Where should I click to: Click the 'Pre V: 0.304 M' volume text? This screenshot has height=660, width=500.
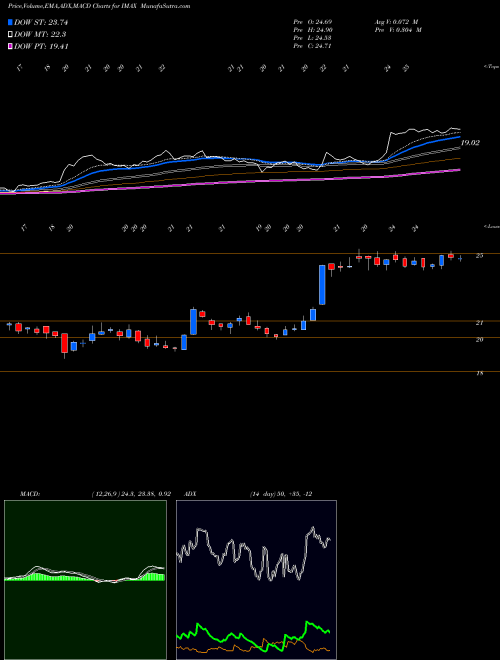398,30
